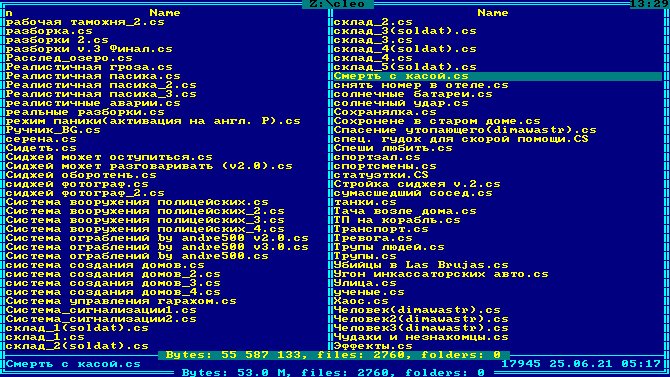This screenshot has width=670, height=377.
Task: Select спортзал.cs file
Action: click(377, 157)
